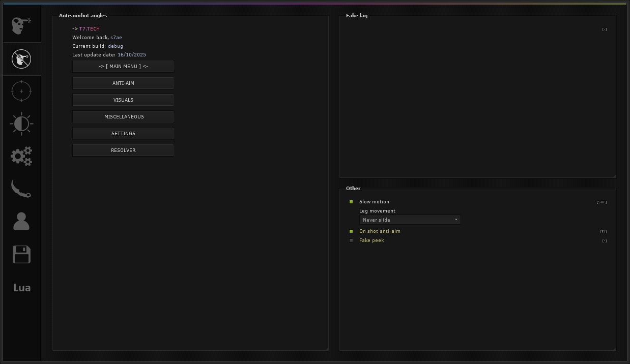
Task: Toggle the On shot anti-aim checkbox
Action: (351, 231)
